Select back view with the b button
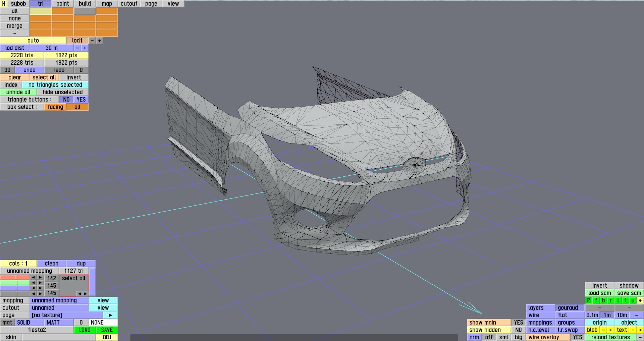This screenshot has width=644, height=341. 603,300
